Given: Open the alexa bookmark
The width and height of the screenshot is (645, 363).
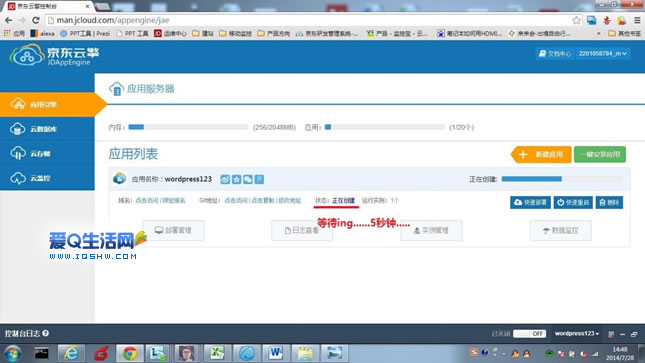Looking at the screenshot, I should pos(42,33).
